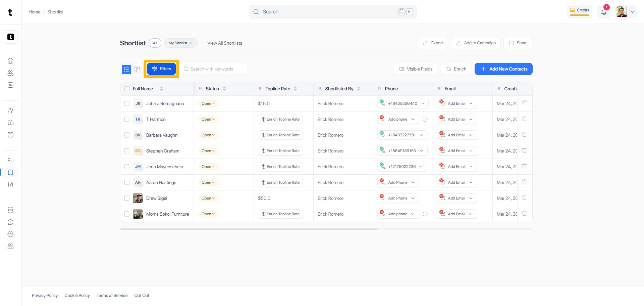The width and height of the screenshot is (644, 306).
Task: Select the All shortlist tab
Action: pyautogui.click(x=155, y=43)
